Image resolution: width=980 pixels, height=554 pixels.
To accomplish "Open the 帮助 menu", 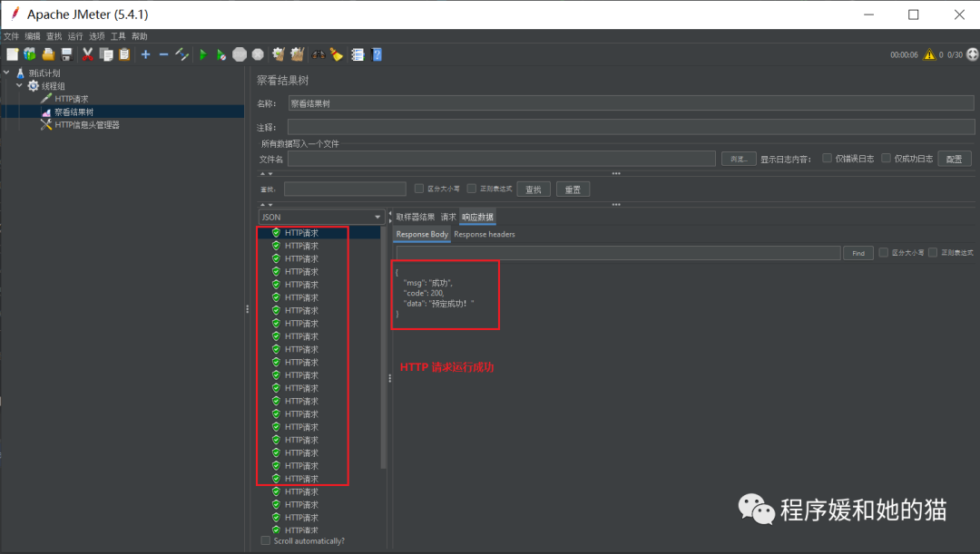I will coord(140,36).
